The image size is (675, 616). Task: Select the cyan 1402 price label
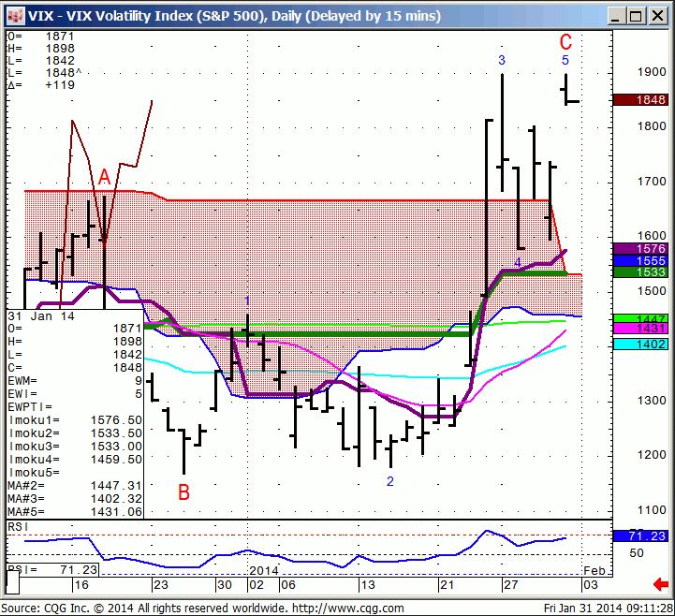[x=641, y=344]
